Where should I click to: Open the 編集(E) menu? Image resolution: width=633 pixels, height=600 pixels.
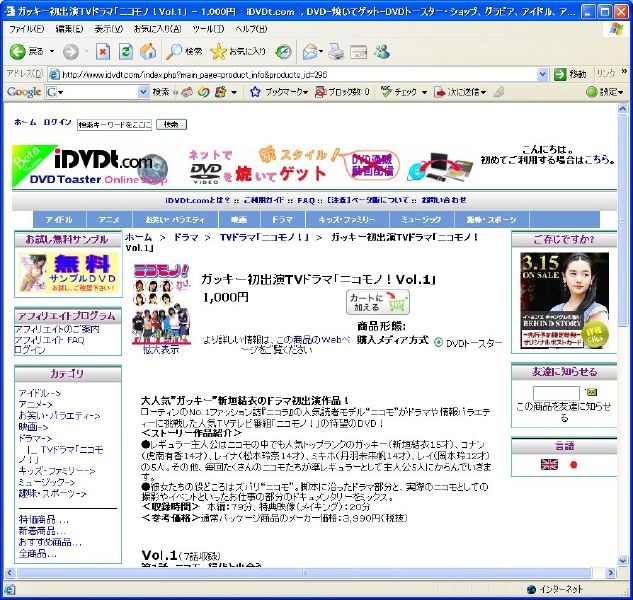[69, 29]
